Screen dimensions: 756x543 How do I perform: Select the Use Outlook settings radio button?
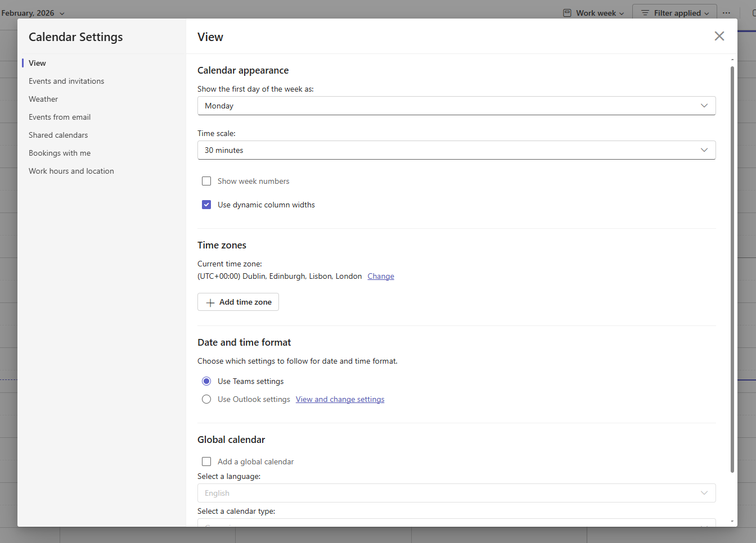tap(206, 399)
